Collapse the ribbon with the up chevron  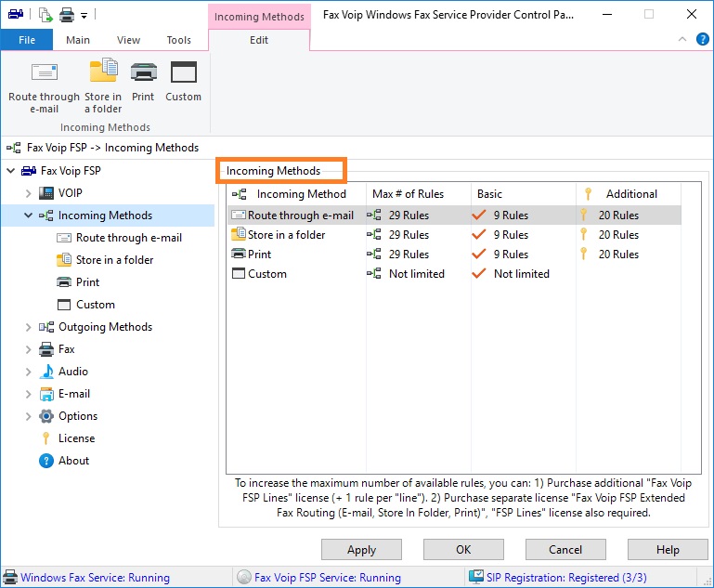682,39
